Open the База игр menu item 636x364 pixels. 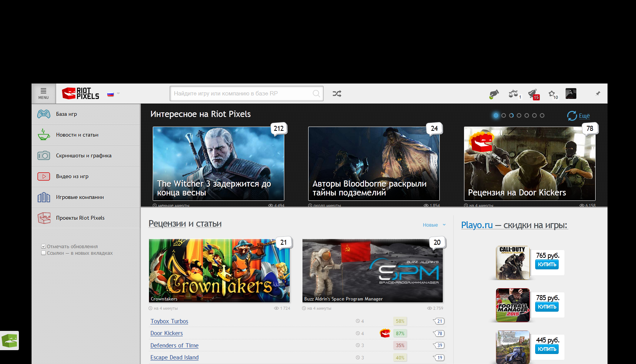tap(86, 114)
